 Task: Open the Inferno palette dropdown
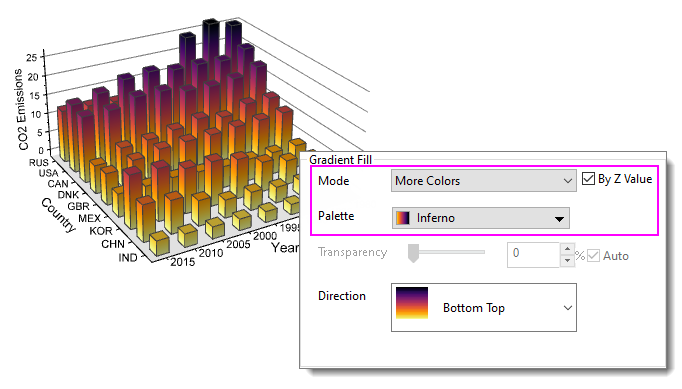pyautogui.click(x=481, y=218)
